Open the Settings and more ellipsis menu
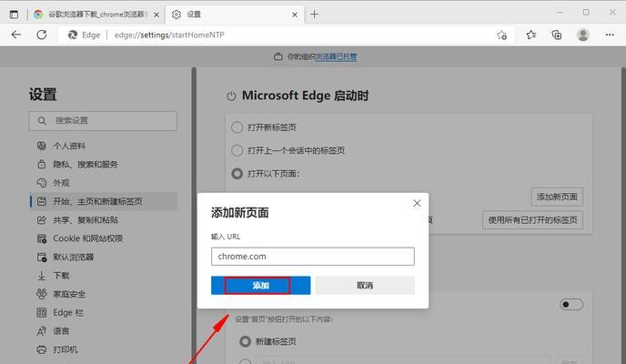Screen dimensions: 626x364 [610, 35]
